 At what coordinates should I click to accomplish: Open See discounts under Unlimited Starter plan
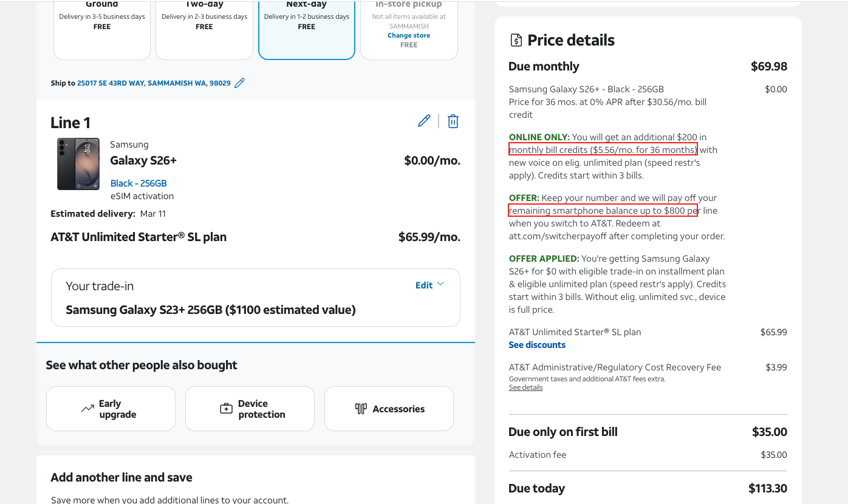click(x=537, y=345)
